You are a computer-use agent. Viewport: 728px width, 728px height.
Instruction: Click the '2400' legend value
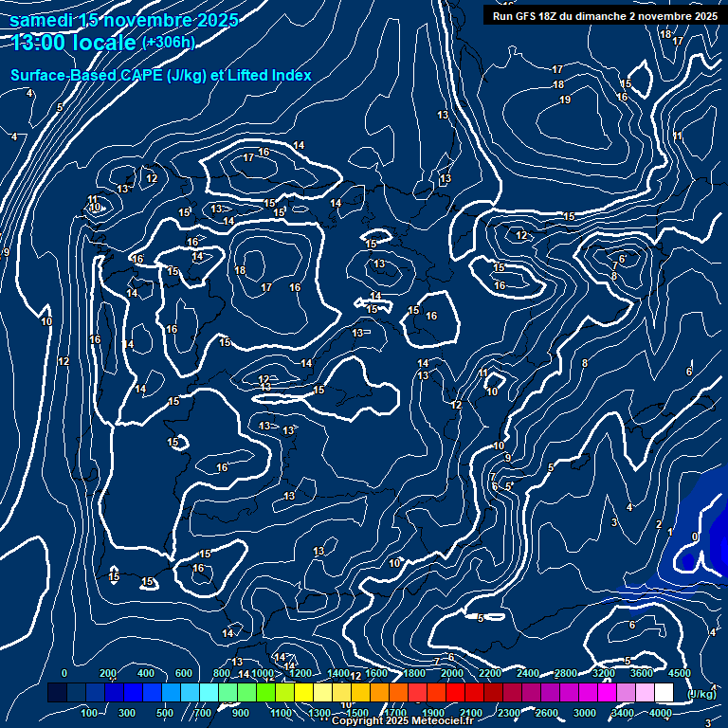point(528,673)
